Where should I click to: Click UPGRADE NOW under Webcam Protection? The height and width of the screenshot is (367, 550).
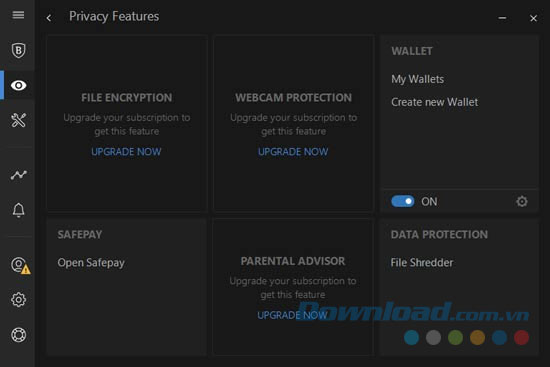(293, 152)
